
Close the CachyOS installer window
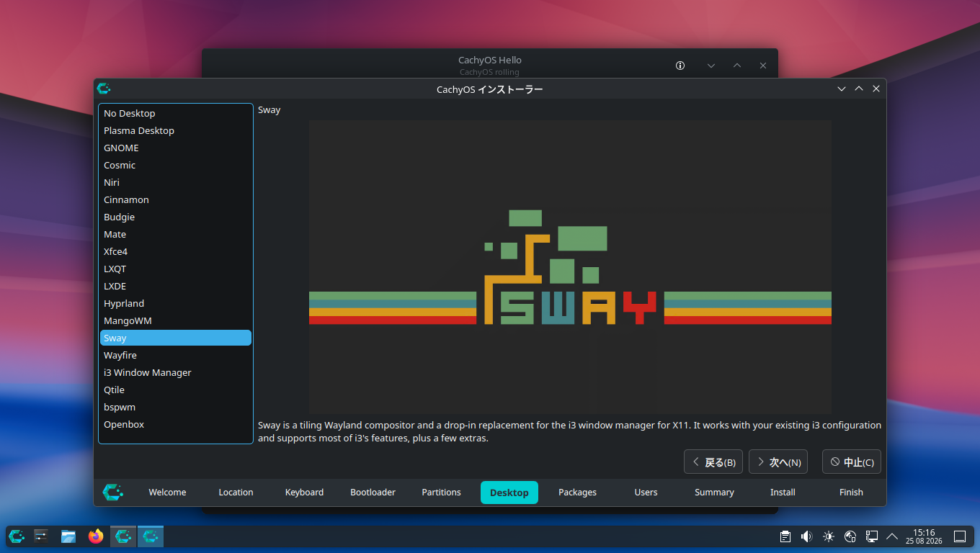coord(876,89)
